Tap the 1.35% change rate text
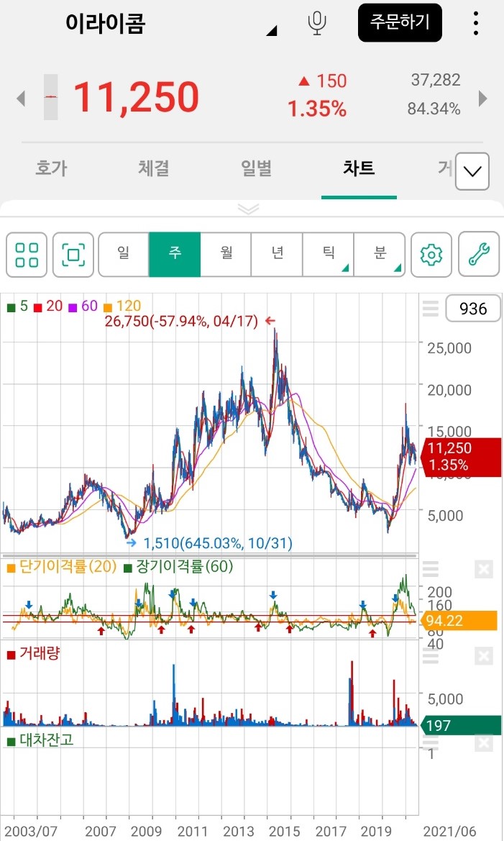504x841 pixels. (x=317, y=109)
